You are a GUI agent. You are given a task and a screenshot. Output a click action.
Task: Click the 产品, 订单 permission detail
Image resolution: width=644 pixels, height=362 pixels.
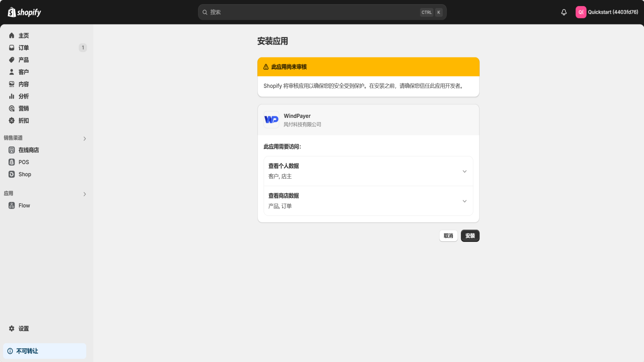coord(280,206)
